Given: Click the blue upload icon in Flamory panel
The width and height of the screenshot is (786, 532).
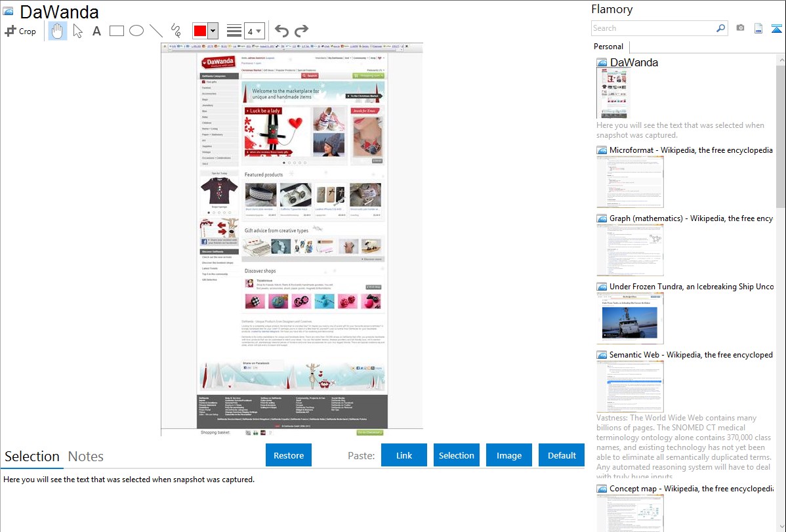Looking at the screenshot, I should (776, 29).
